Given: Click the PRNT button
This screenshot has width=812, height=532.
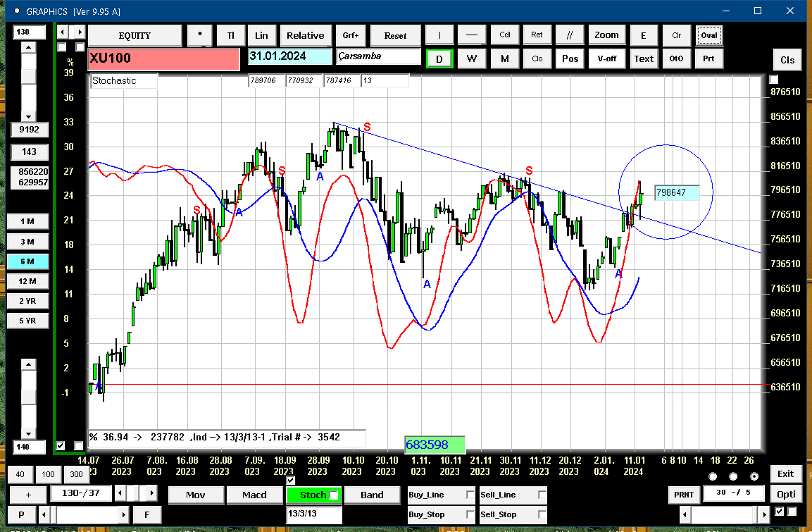Looking at the screenshot, I should click(x=684, y=495).
